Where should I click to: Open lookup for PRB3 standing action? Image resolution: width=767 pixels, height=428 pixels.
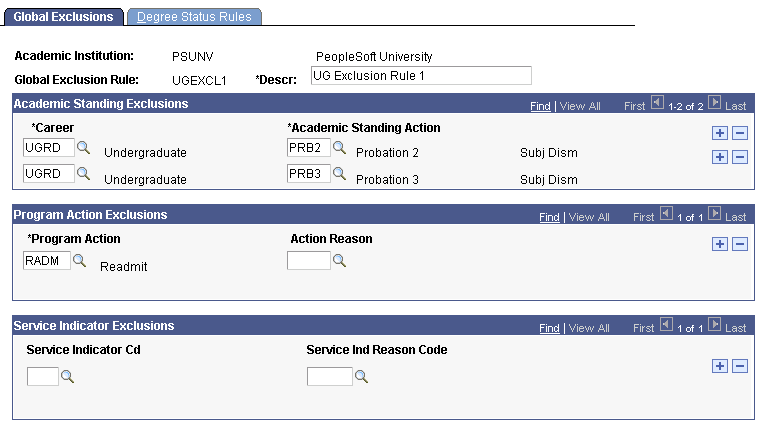340,174
